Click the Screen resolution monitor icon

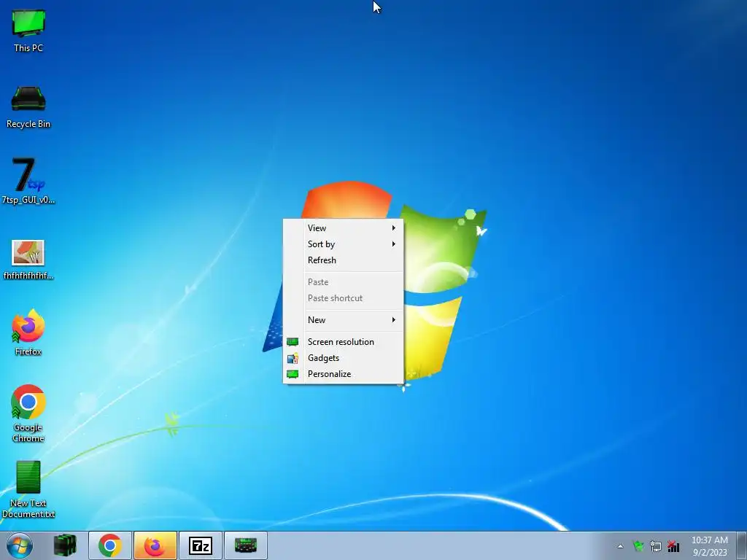293,342
